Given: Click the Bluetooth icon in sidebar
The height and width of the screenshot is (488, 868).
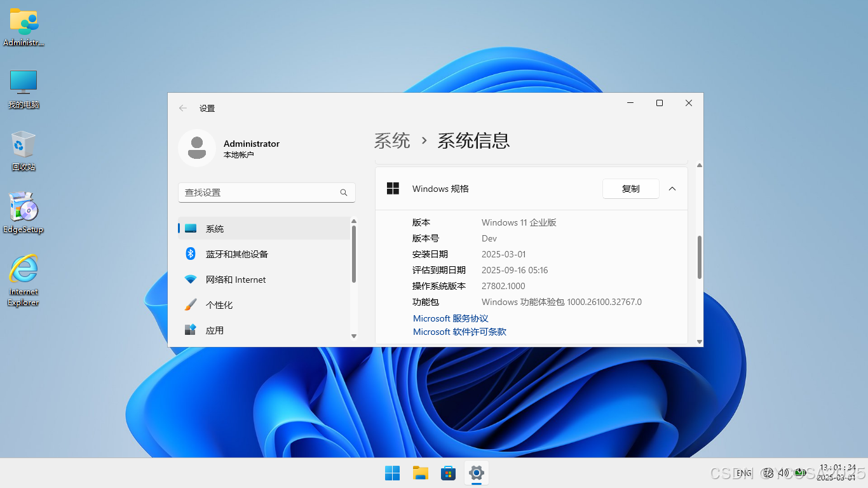Looking at the screenshot, I should (191, 254).
